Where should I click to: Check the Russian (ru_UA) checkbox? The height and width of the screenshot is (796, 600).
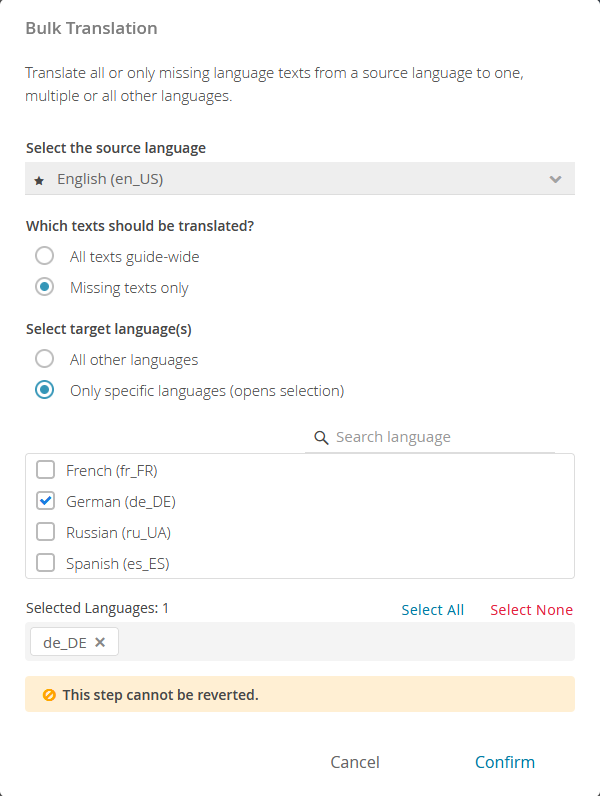point(46,532)
